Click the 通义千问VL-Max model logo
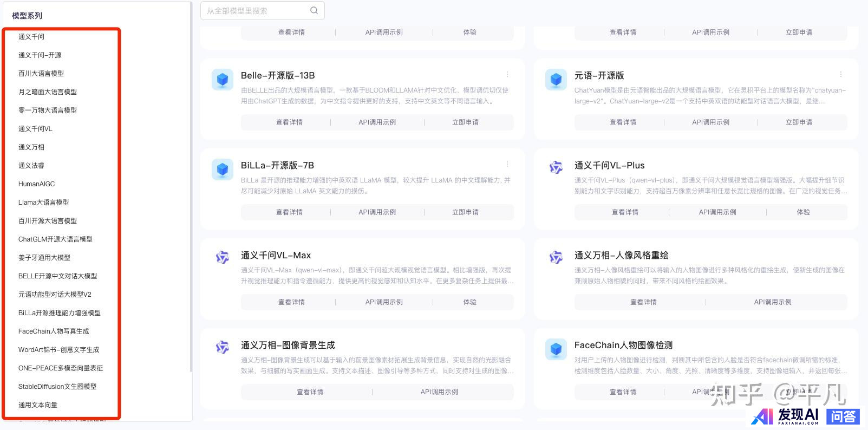 [222, 257]
